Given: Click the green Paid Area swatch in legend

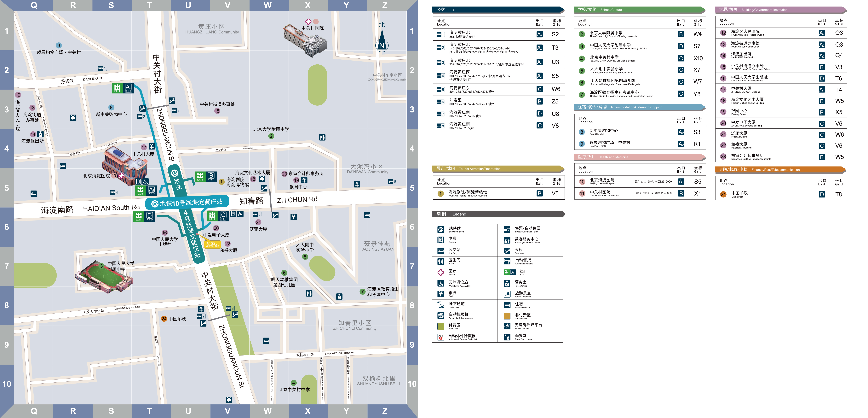Looking at the screenshot, I should pos(441,326).
